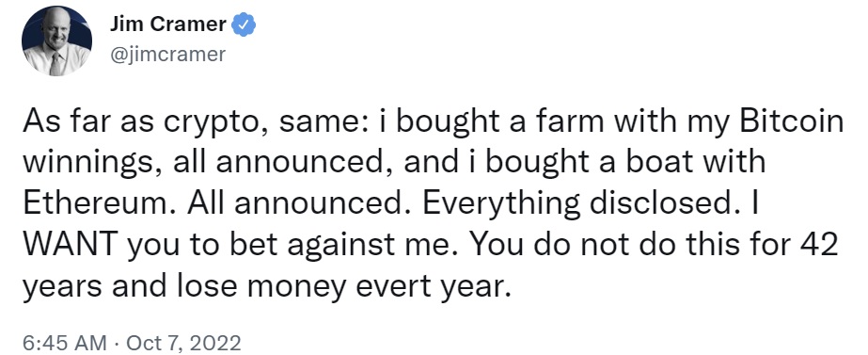Open the Oct 7, 2022 date link

click(183, 342)
